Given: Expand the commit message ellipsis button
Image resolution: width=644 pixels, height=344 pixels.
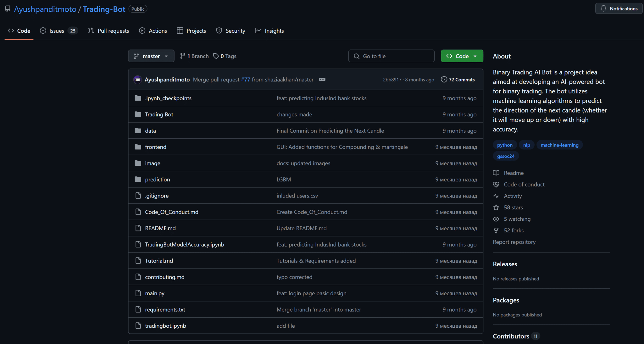Looking at the screenshot, I should tap(322, 80).
